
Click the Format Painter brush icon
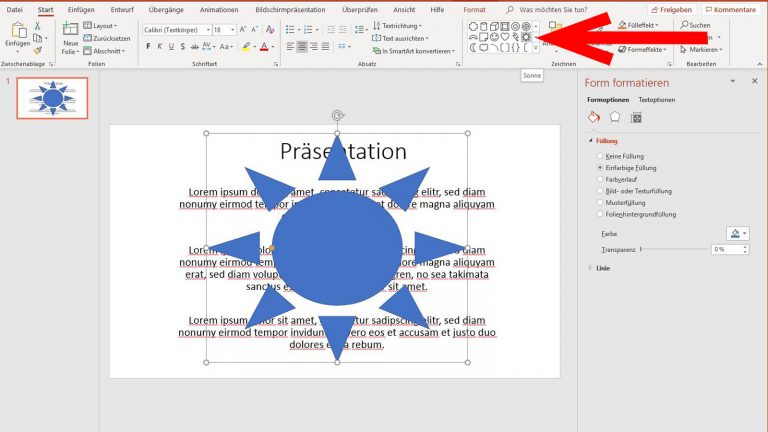pyautogui.click(x=38, y=50)
